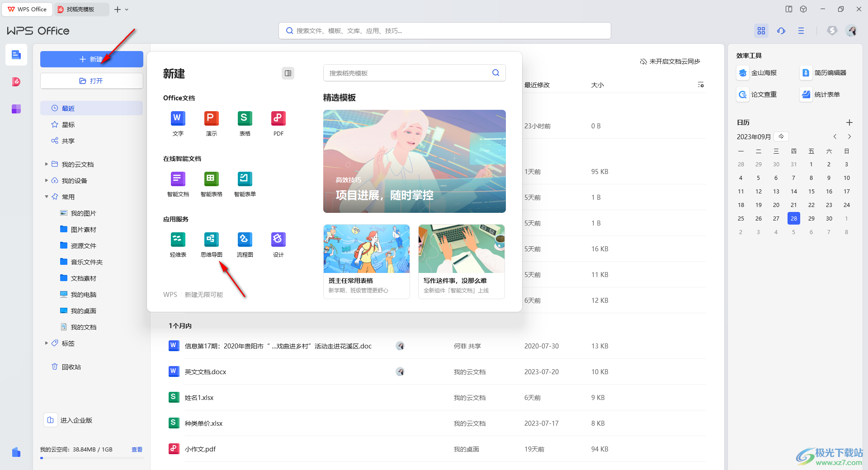Open file 小作文.pdf
The height and width of the screenshot is (470, 868).
point(200,449)
